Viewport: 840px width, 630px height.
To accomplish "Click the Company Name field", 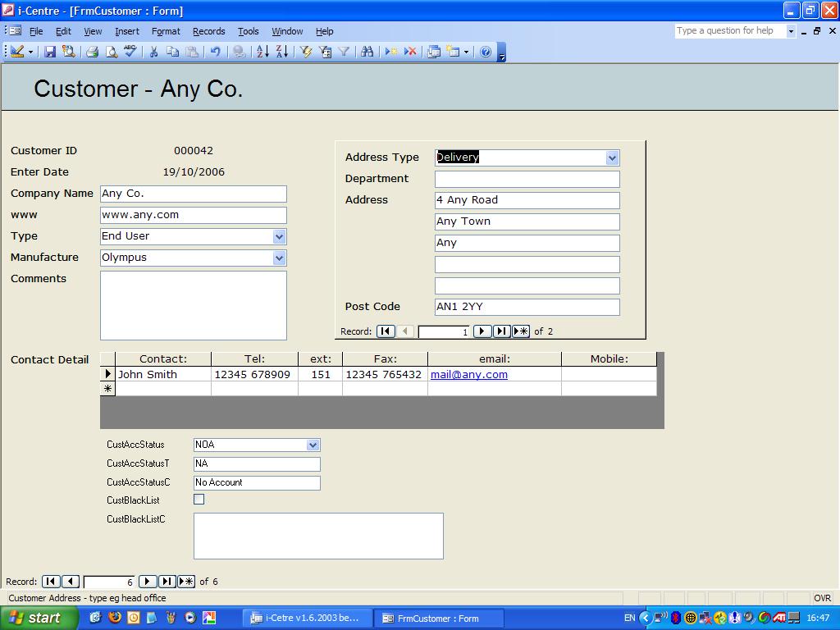I will tap(194, 194).
